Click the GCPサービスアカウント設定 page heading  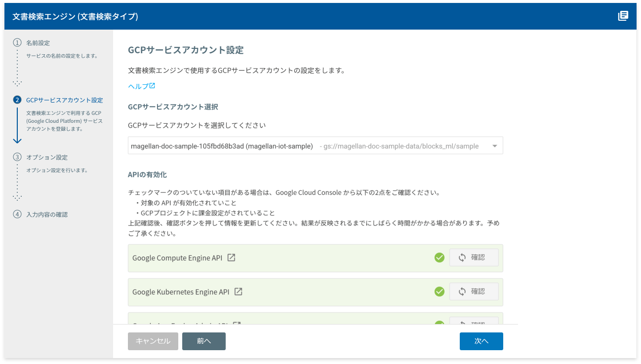click(x=186, y=50)
